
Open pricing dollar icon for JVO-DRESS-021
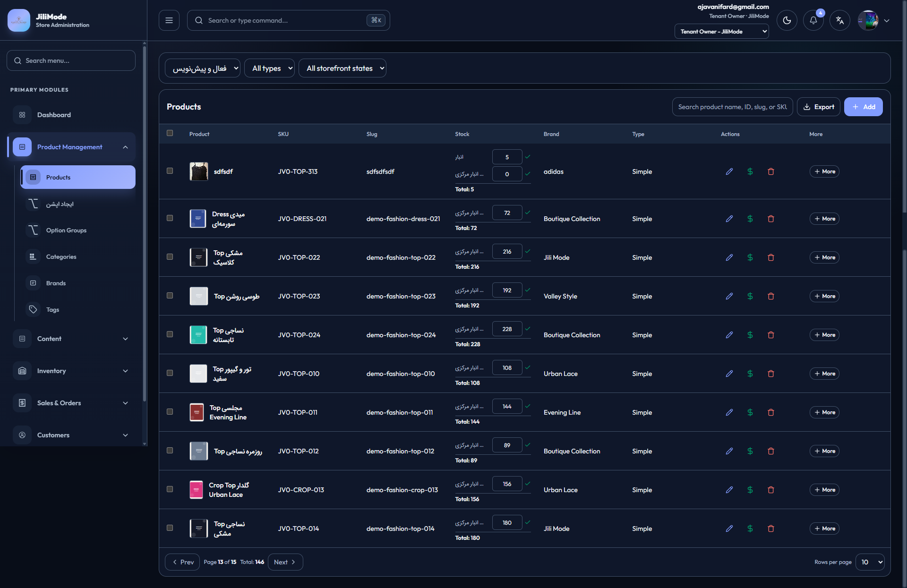pyautogui.click(x=750, y=219)
